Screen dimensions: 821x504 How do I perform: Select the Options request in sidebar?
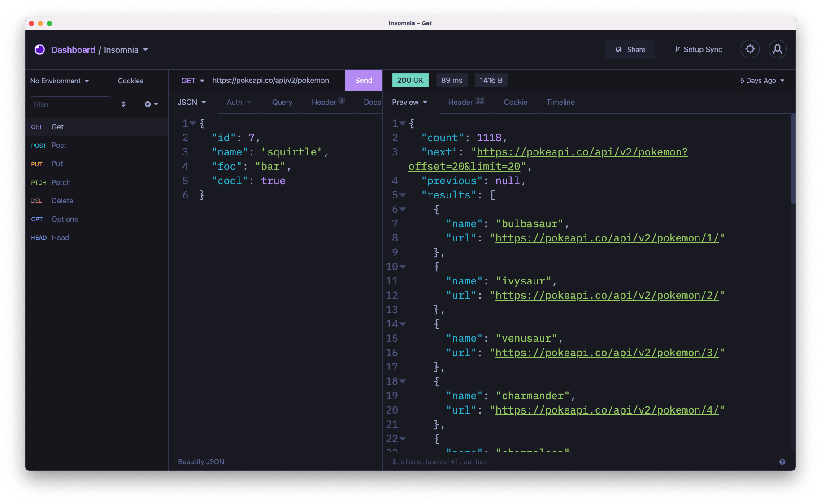tap(96, 219)
